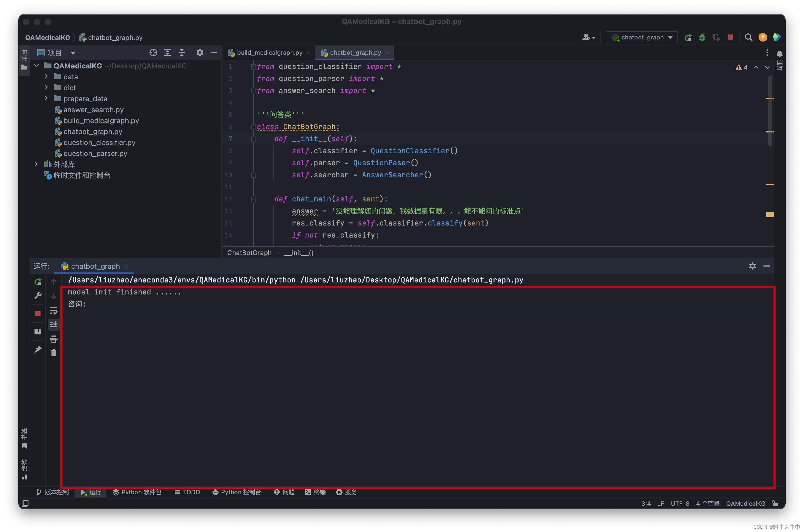Switch to build_medicalgraph.py editor tab
Image resolution: width=804 pixels, height=532 pixels.
269,53
